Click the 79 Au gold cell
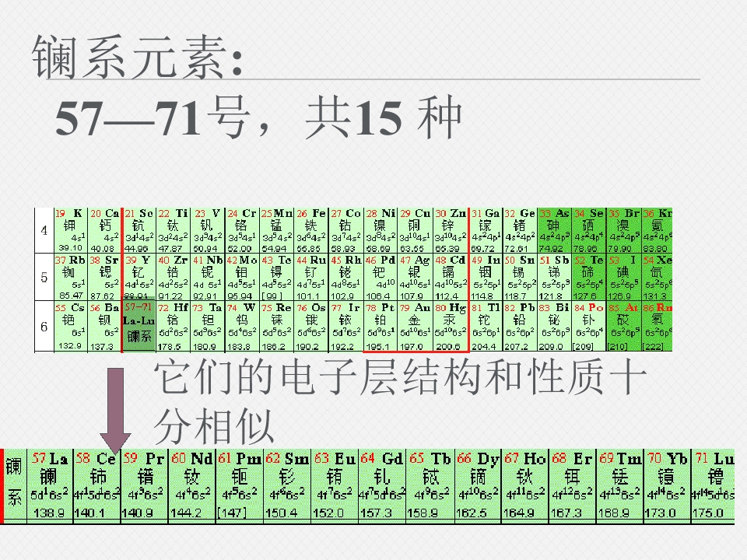This screenshot has height=560, width=747. pyautogui.click(x=415, y=327)
